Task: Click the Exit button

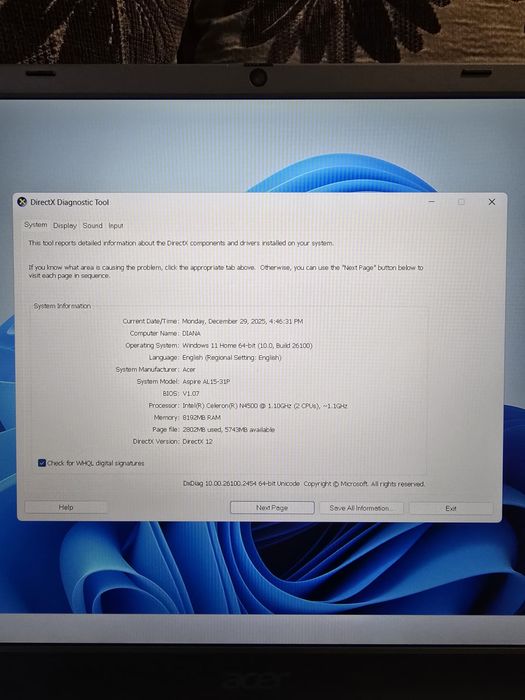Action: [x=451, y=508]
